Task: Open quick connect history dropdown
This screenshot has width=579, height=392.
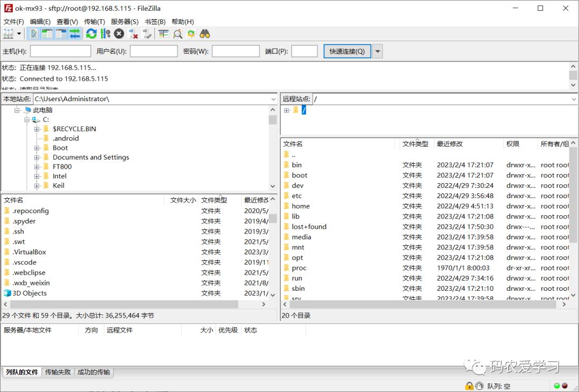Action: pos(377,51)
